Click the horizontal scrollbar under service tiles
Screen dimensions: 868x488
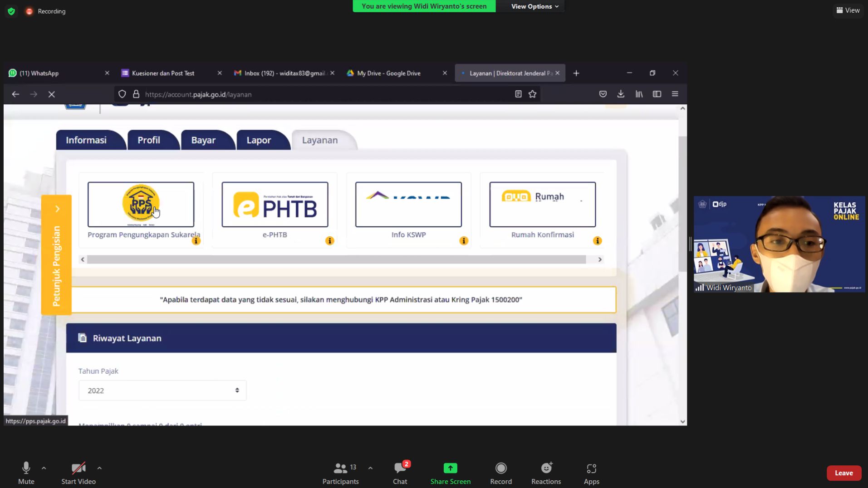tap(336, 259)
